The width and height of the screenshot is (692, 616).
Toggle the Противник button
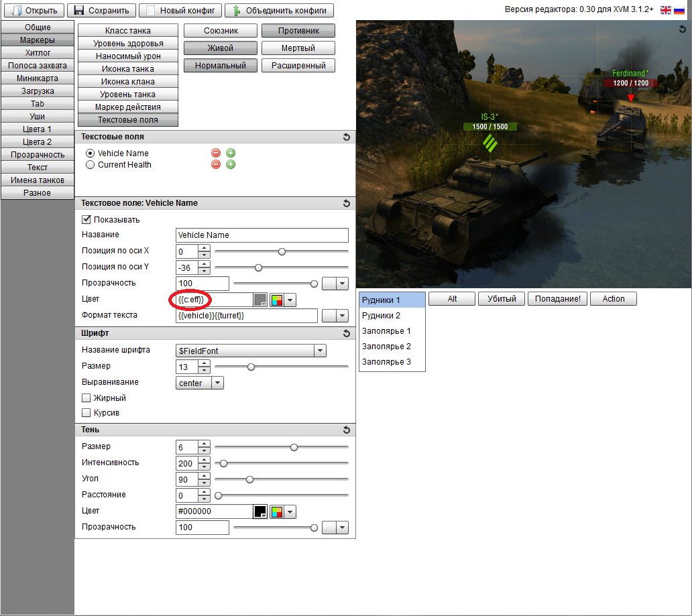(x=298, y=31)
